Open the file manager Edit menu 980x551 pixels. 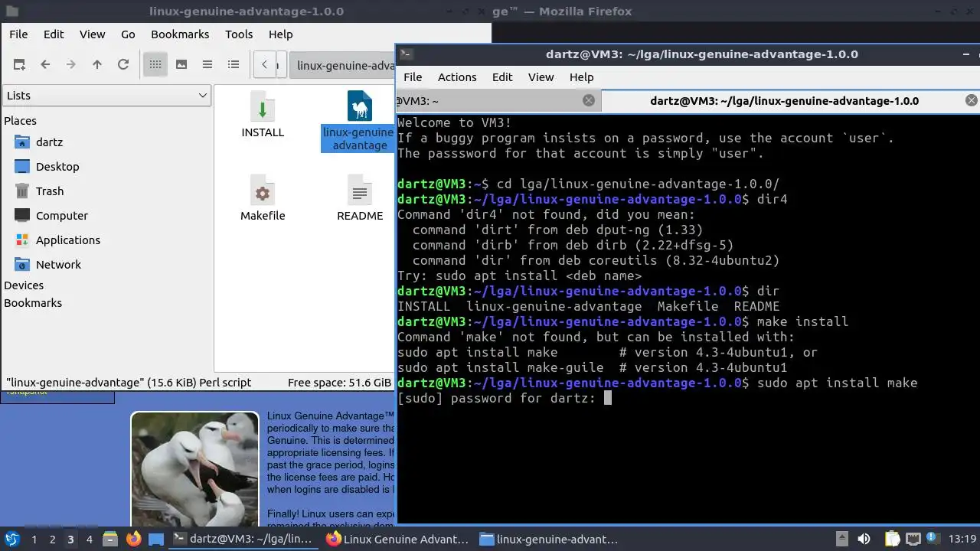coord(54,34)
